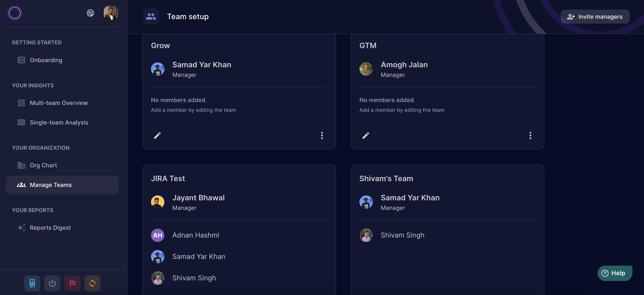Click the blue contact-card export icon at bottom

(x=32, y=283)
